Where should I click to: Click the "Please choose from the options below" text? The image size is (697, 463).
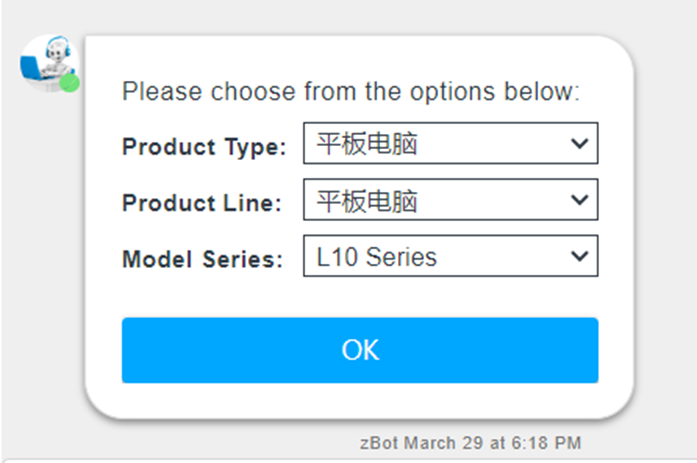[351, 92]
